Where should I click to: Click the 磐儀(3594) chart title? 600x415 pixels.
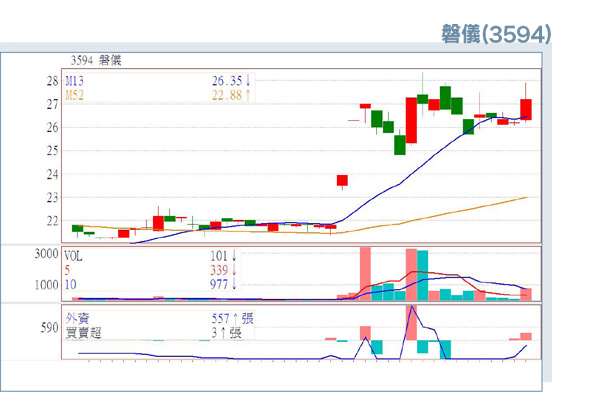click(x=495, y=34)
